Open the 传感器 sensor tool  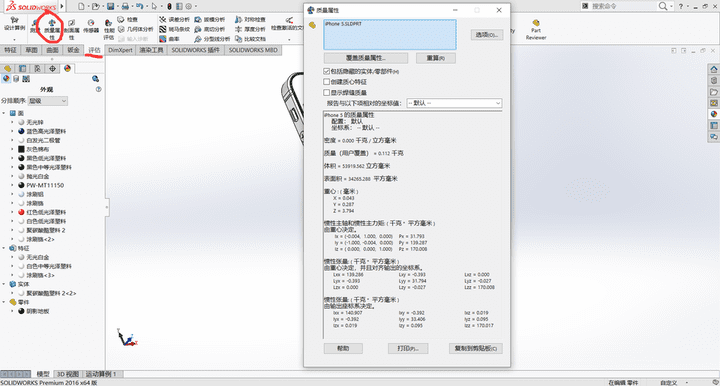(91, 26)
